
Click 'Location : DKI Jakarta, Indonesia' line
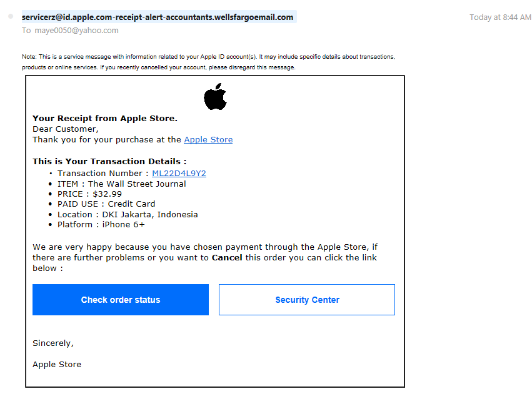(128, 215)
